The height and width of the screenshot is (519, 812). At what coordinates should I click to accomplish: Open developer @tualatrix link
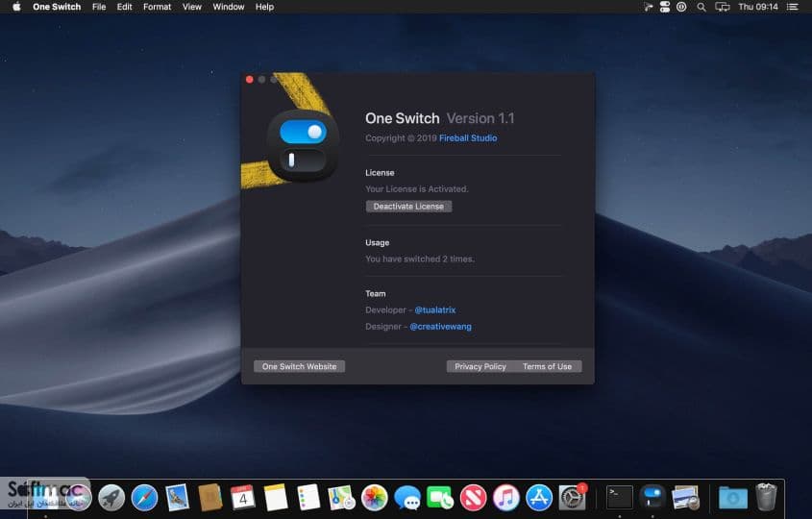(435, 309)
